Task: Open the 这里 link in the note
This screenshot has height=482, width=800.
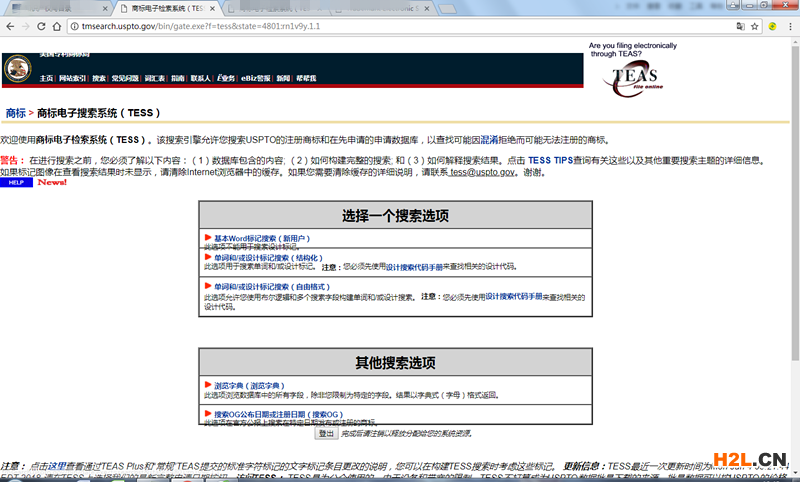Action: [x=57, y=466]
